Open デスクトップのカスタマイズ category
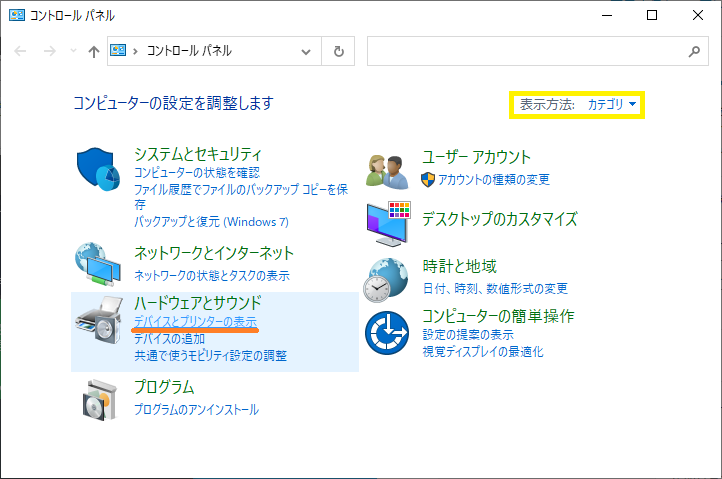Image resolution: width=722 pixels, height=479 pixels. pyautogui.click(x=500, y=219)
